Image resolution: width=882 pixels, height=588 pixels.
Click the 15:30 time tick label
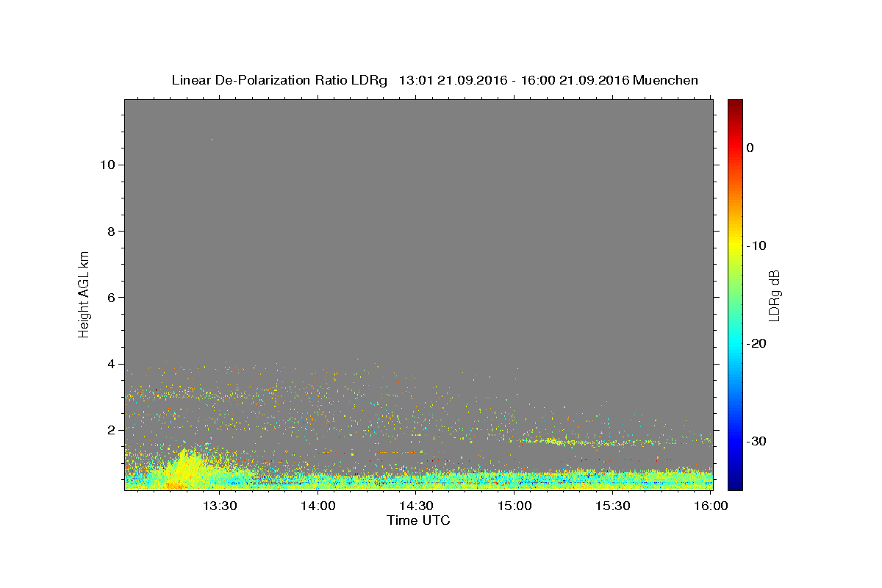(613, 506)
